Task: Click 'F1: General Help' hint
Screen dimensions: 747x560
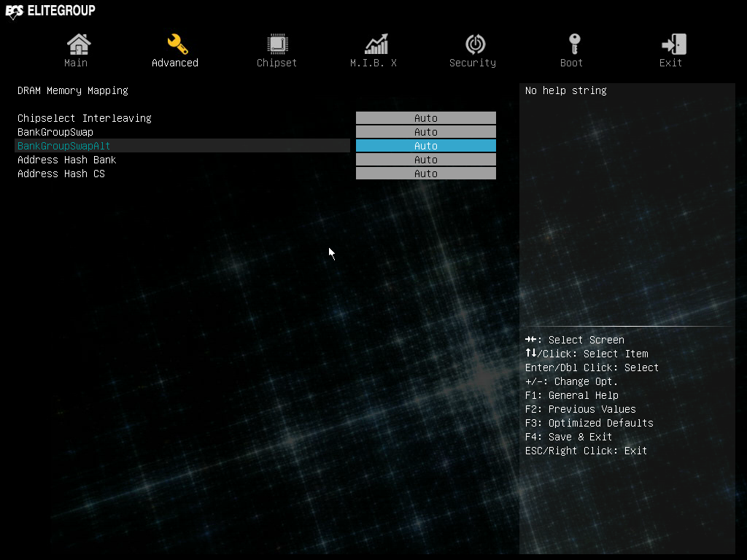Action: (572, 395)
